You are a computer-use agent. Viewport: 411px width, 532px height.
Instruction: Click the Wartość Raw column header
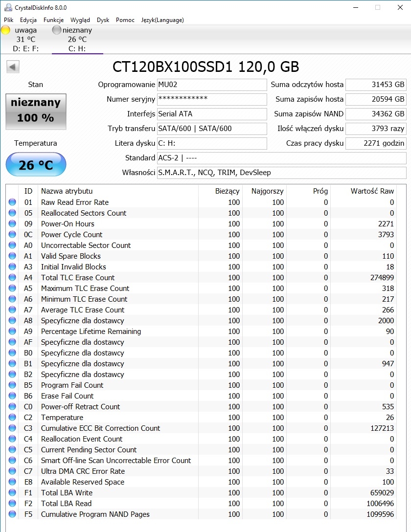click(x=372, y=191)
